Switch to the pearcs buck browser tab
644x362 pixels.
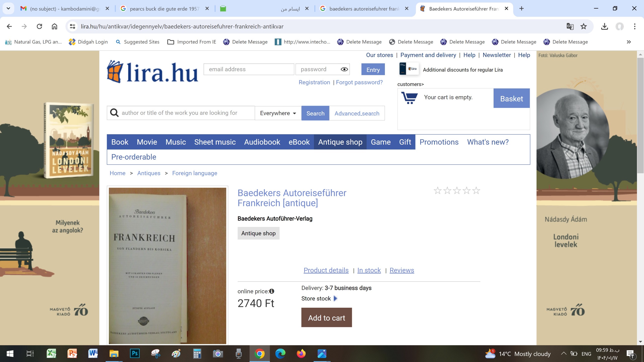click(x=164, y=9)
